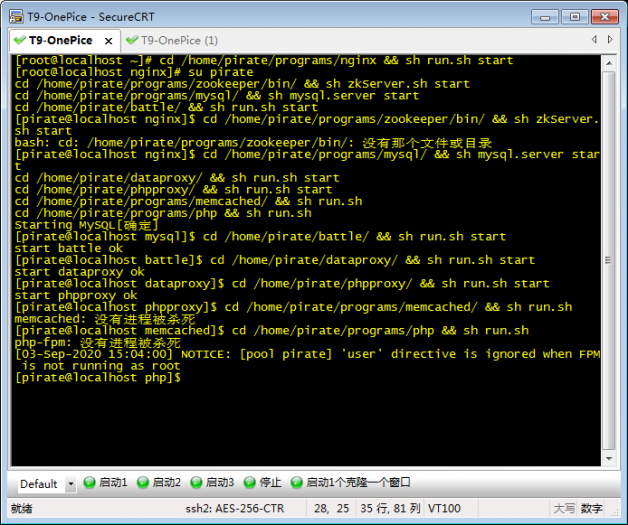
Task: Click the 'start phpproxy ok' output line
Action: 76,296
